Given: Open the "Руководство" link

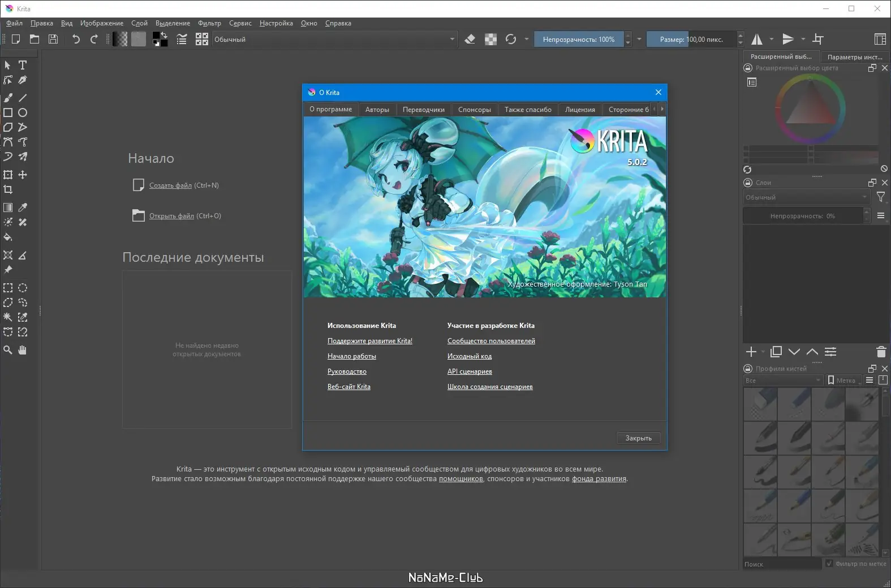Looking at the screenshot, I should click(x=347, y=371).
